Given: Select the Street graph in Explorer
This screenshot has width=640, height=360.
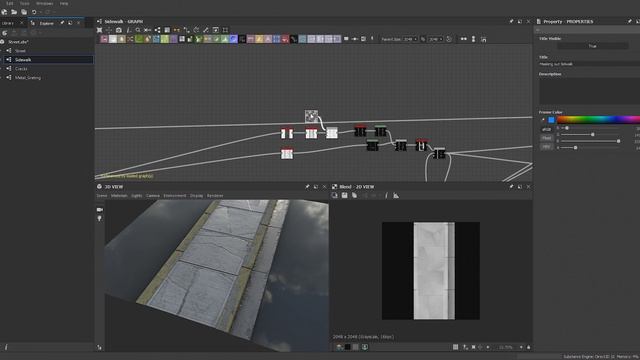Looking at the screenshot, I should pyautogui.click(x=20, y=51).
